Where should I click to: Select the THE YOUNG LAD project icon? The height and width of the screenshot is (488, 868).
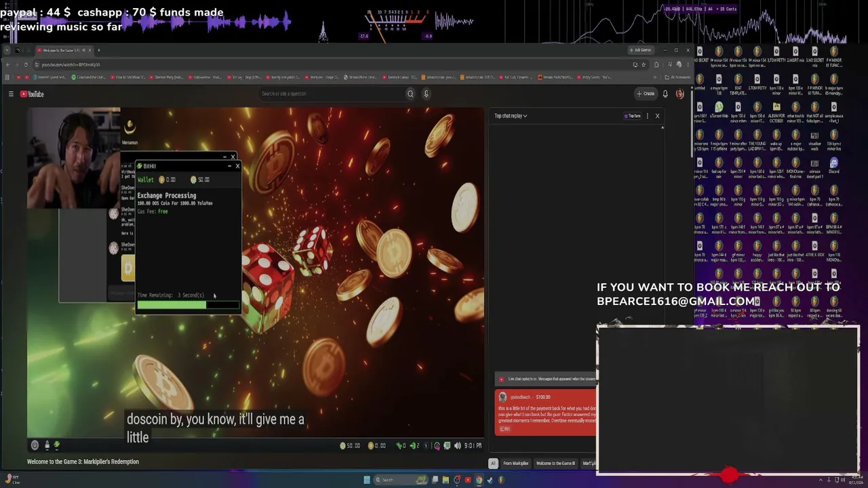coord(757,138)
